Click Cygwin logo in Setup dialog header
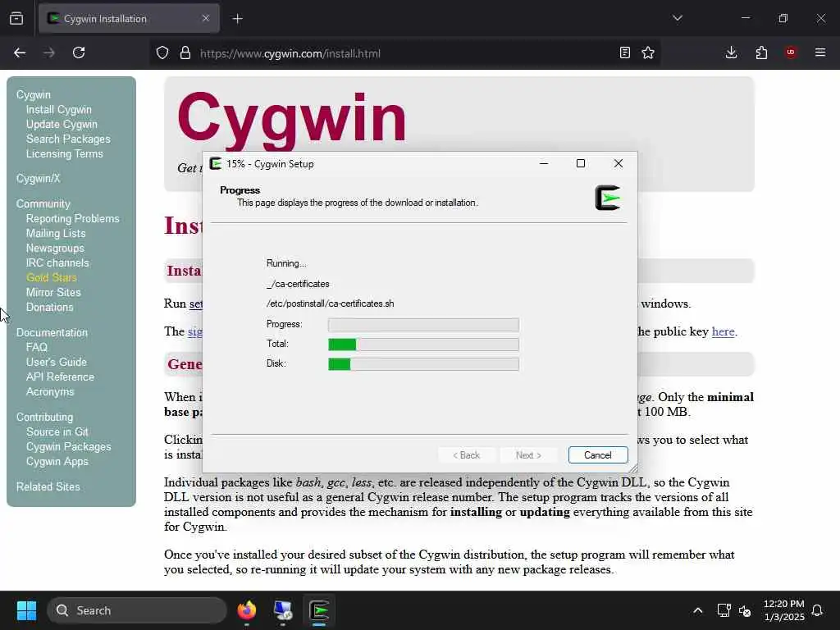 (x=608, y=198)
